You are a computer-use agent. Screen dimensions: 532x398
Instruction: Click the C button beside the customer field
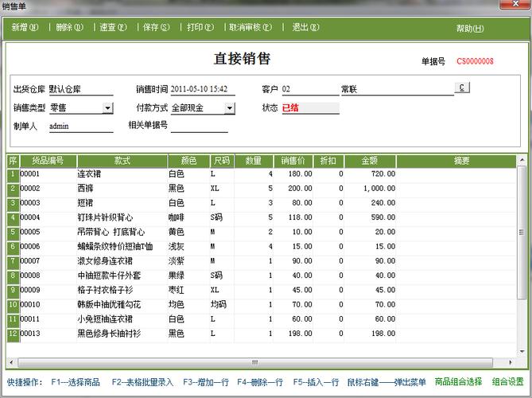pyautogui.click(x=462, y=88)
